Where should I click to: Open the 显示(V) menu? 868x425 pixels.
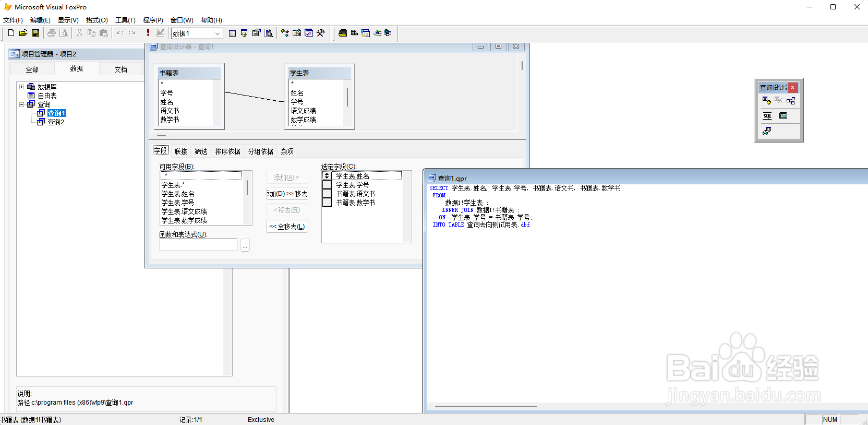pos(68,20)
